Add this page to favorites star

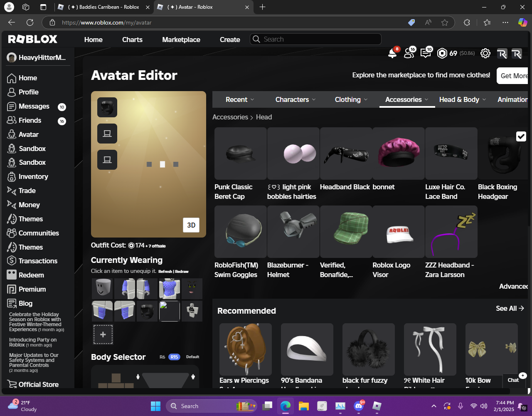click(x=445, y=22)
